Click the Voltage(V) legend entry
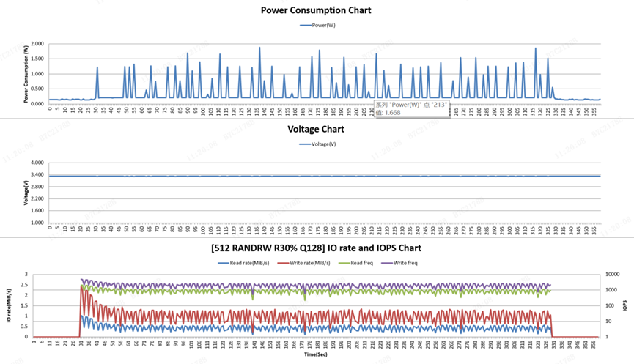This screenshot has height=364, width=634. 317,144
